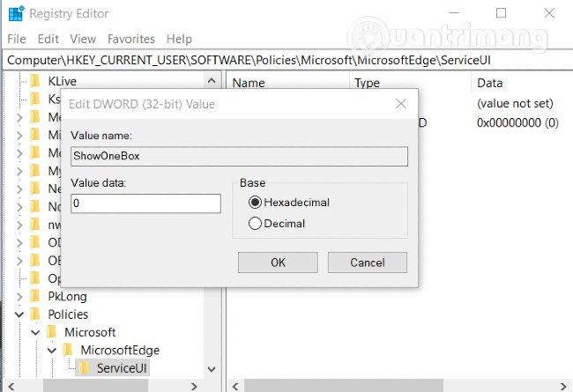Click the Type column header
The width and height of the screenshot is (573, 392).
point(367,83)
